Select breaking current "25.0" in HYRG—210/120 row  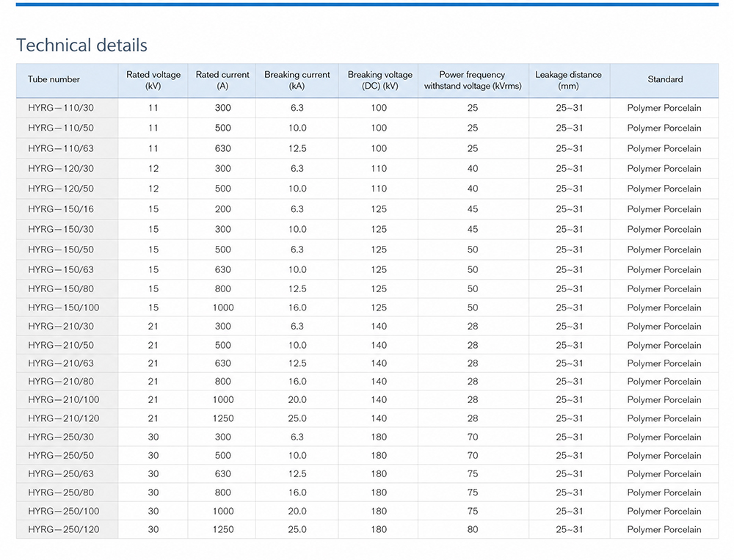point(297,418)
